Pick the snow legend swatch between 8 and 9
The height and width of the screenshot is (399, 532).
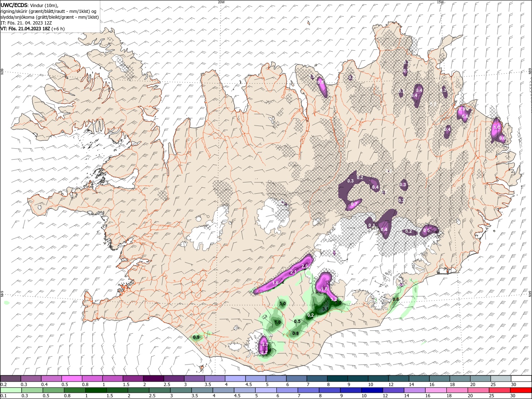point(337,379)
